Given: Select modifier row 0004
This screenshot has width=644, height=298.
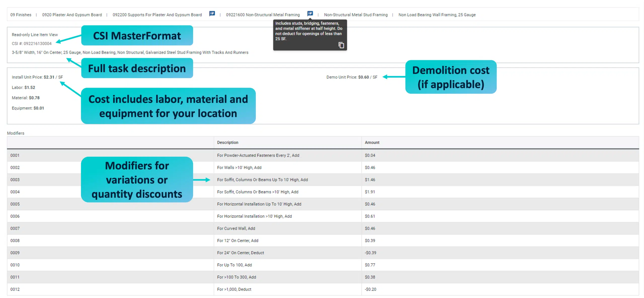Looking at the screenshot, I should click(x=323, y=192).
